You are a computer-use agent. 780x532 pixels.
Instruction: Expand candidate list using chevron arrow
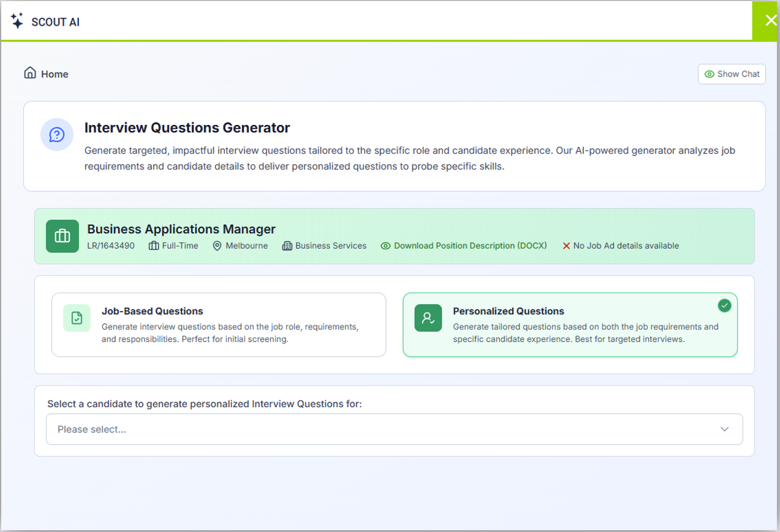click(725, 429)
